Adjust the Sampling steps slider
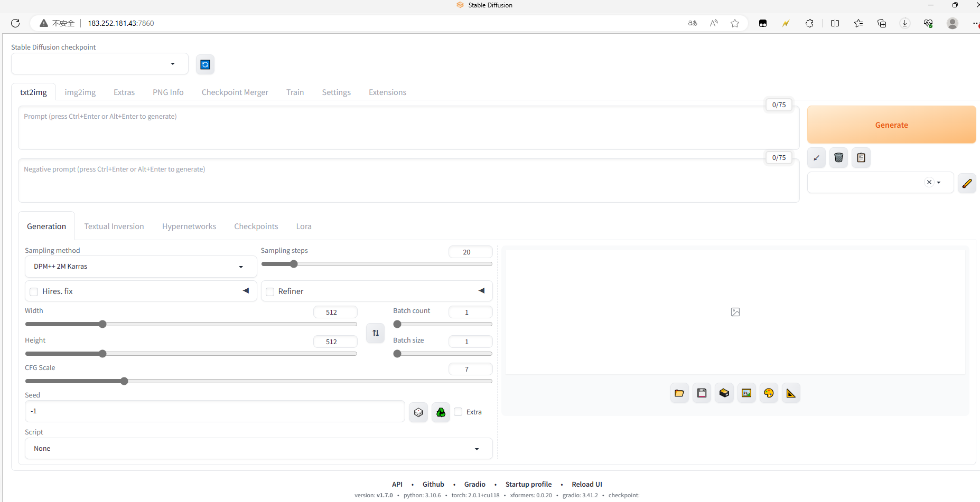Screen dimensions: 980x502 point(377,264)
